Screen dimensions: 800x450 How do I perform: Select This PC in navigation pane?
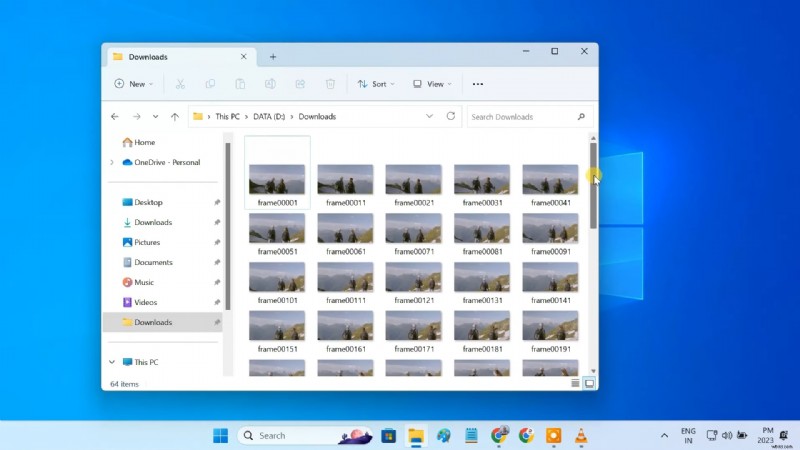(140, 362)
